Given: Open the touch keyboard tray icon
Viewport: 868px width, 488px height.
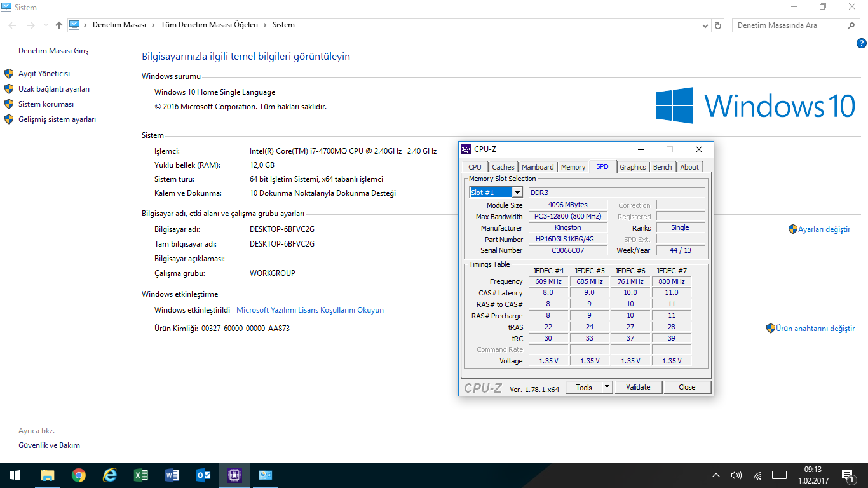Looking at the screenshot, I should (780, 475).
